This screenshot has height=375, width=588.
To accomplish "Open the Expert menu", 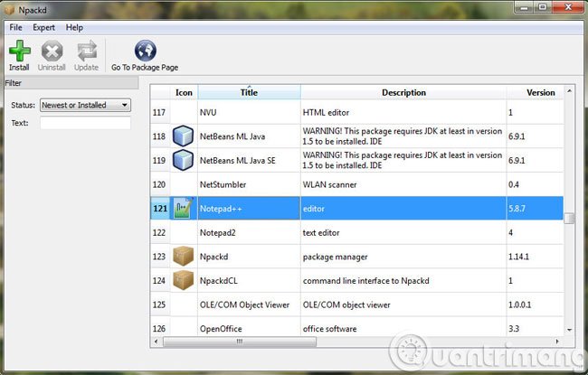I will click(x=44, y=27).
